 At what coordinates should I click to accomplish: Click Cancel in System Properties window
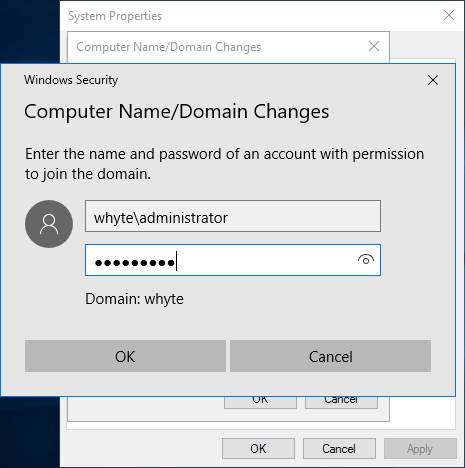click(339, 449)
